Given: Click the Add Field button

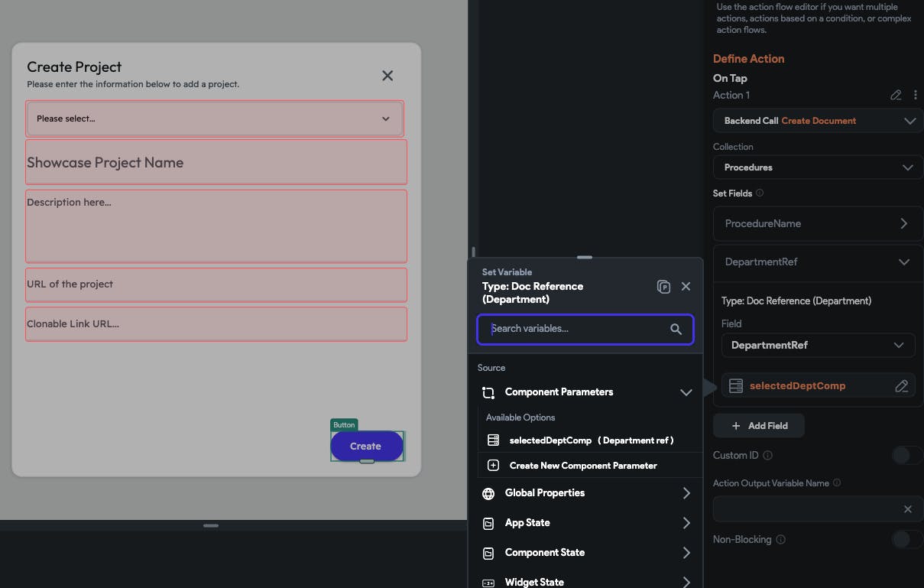Looking at the screenshot, I should (758, 426).
